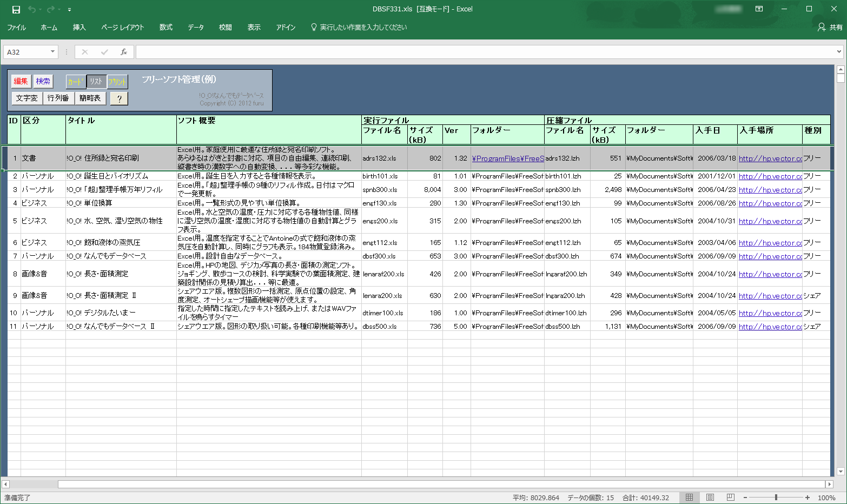The image size is (847, 504).
Task: Open the Ribbon Display Options icon
Action: (x=759, y=9)
